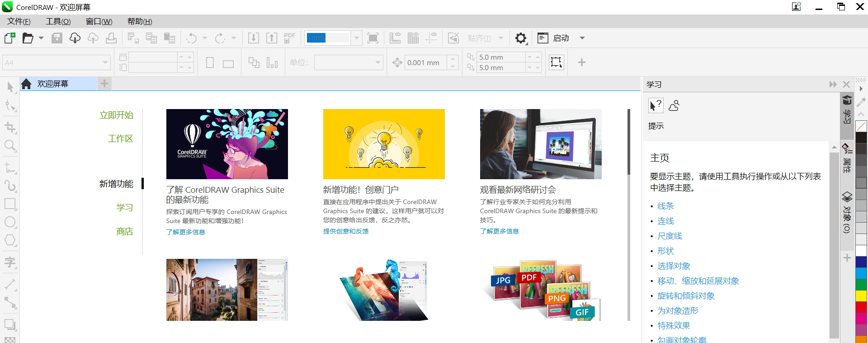This screenshot has height=343, width=868.
Task: Click the 线条 topic link
Action: coord(665,206)
